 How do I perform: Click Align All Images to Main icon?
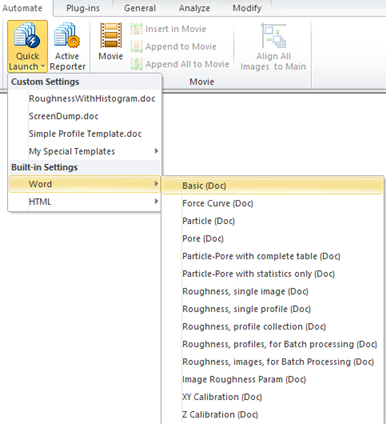coord(273,36)
